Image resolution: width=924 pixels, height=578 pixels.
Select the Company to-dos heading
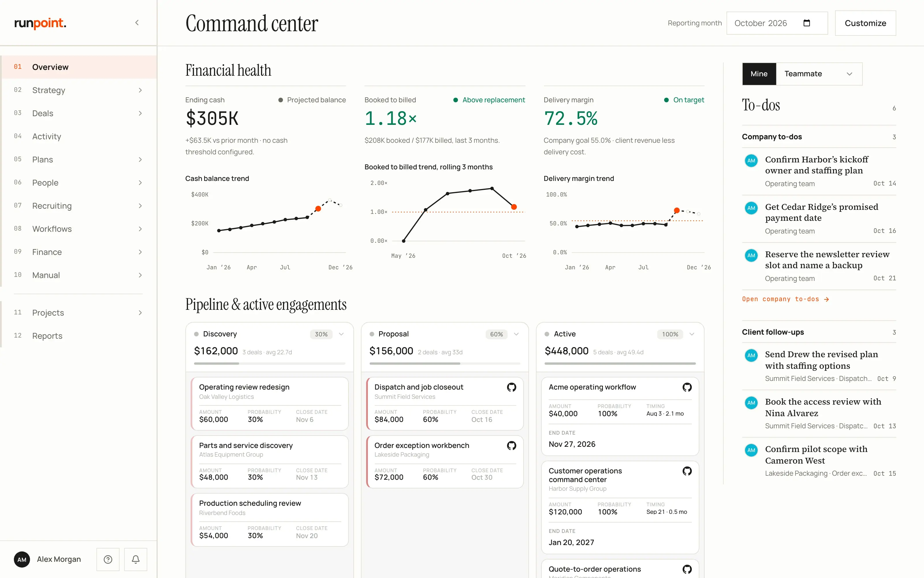click(x=772, y=137)
